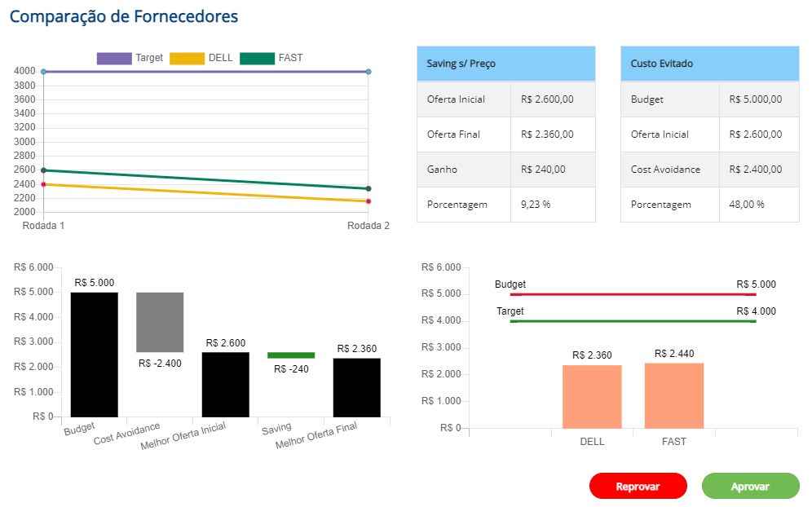Click the 'FAST' axis label under bar chart
The height and width of the screenshot is (507, 812).
(674, 442)
